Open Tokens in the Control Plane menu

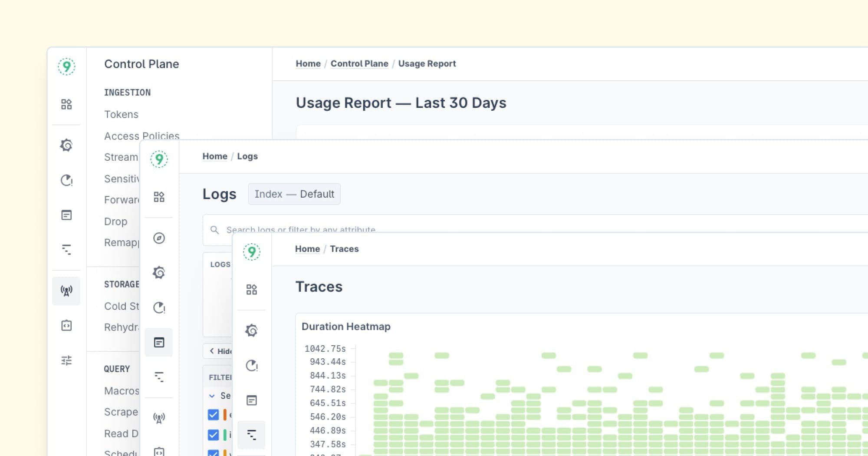(x=121, y=114)
